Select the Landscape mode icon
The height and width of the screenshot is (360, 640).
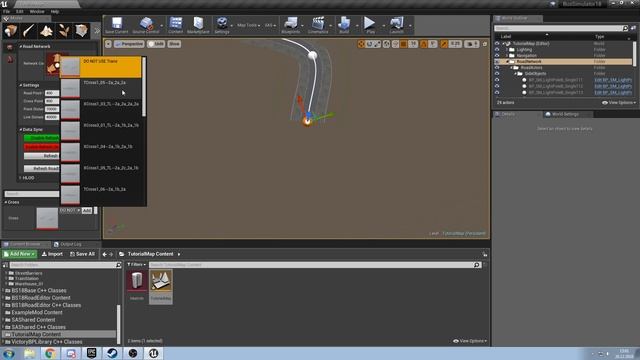point(46,31)
